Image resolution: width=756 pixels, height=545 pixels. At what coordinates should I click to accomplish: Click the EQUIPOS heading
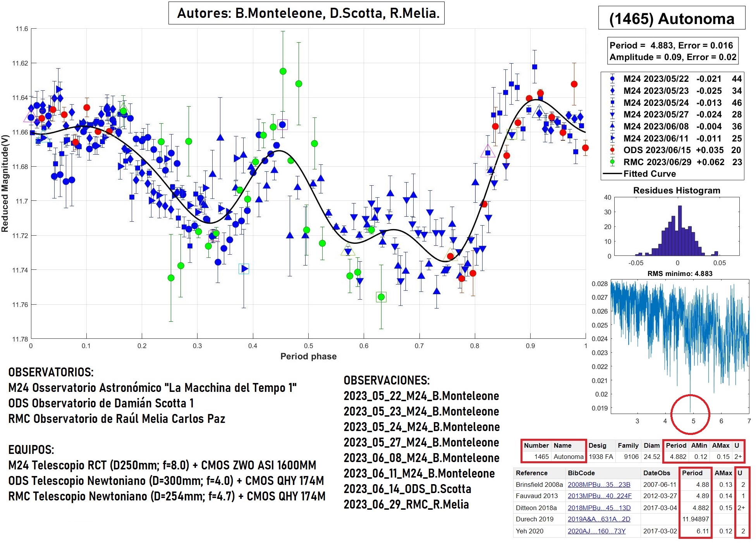coord(31,450)
